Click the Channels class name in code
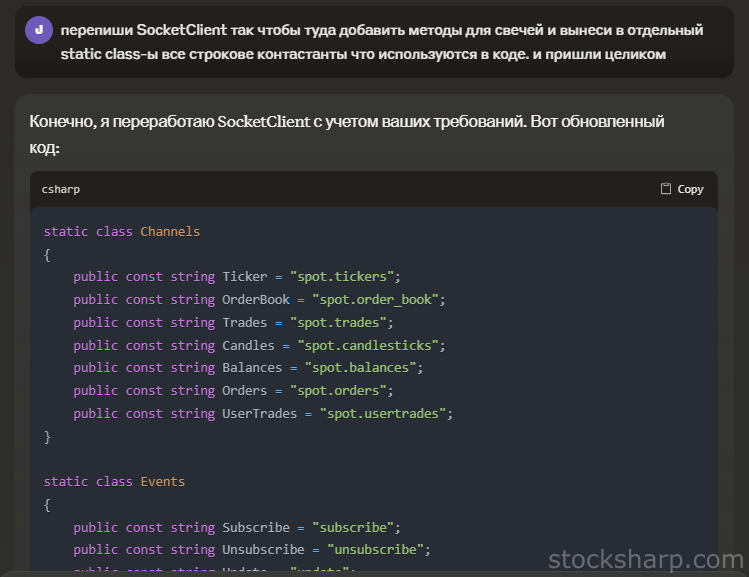Screen dimensions: 749x577 pos(170,231)
